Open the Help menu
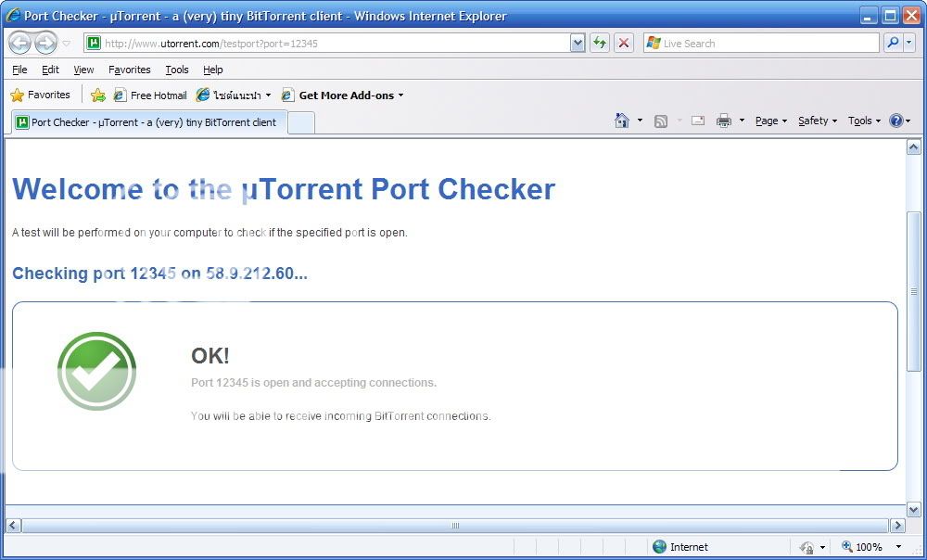This screenshot has width=927, height=560. tap(213, 70)
